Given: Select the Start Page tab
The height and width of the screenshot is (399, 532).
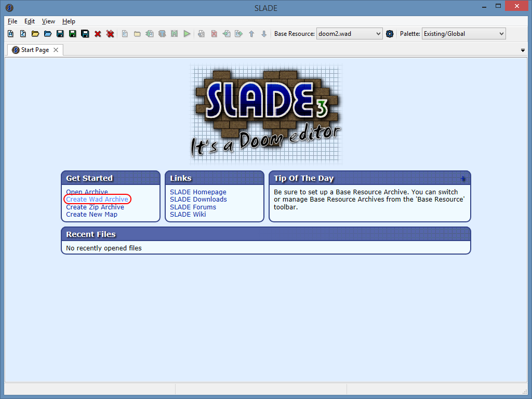Looking at the screenshot, I should tap(35, 50).
